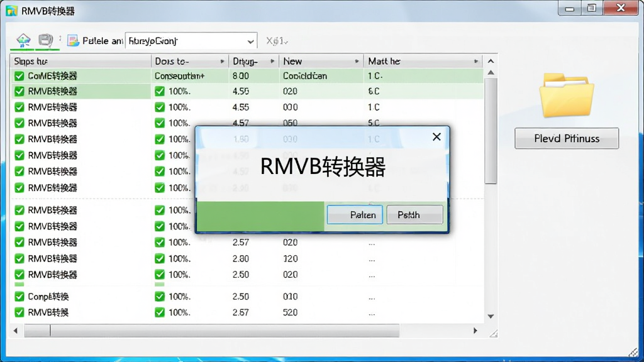Uncheck name checkbox in the 2.80 120 row

[19, 258]
